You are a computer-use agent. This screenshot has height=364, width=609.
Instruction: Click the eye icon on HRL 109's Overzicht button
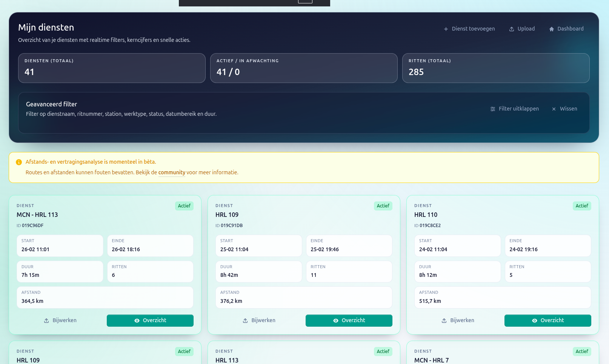335,320
